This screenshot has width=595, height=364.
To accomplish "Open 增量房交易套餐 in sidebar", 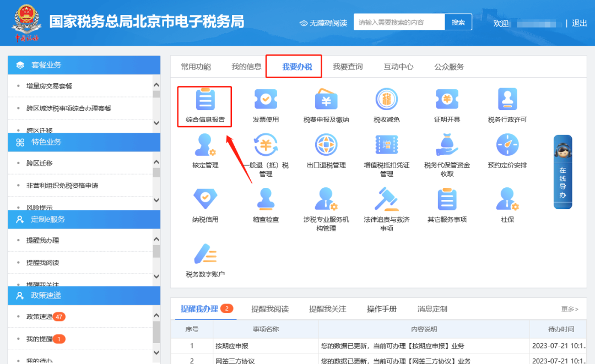I will click(49, 86).
